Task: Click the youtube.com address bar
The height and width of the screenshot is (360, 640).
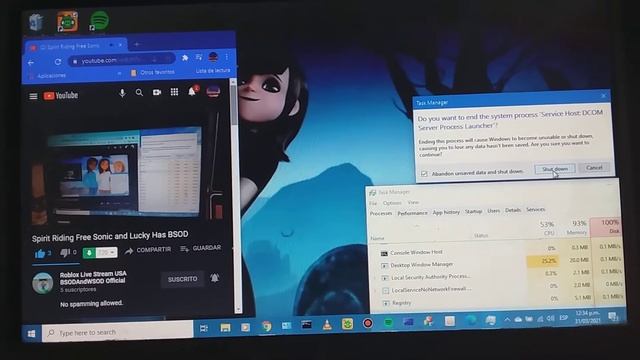Action: (x=121, y=60)
